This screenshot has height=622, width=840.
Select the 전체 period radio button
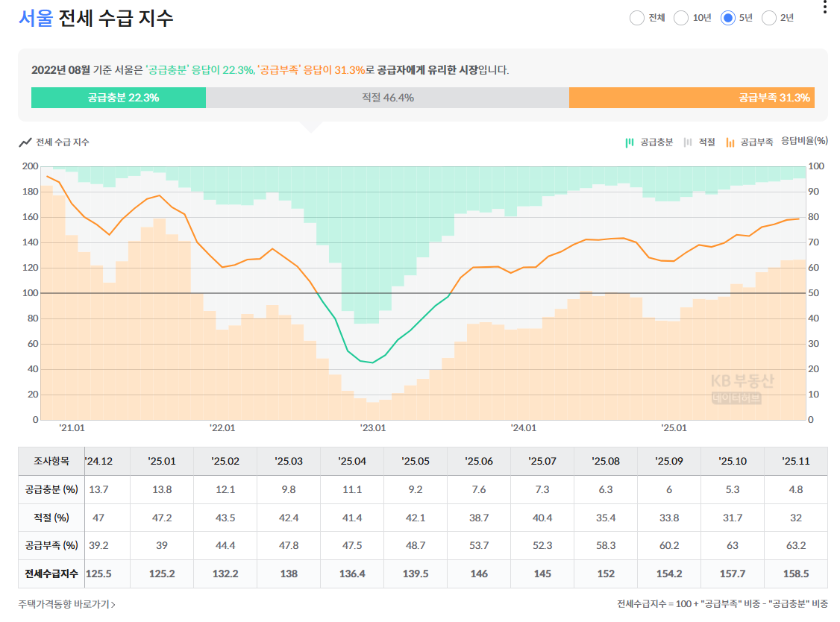(x=637, y=18)
